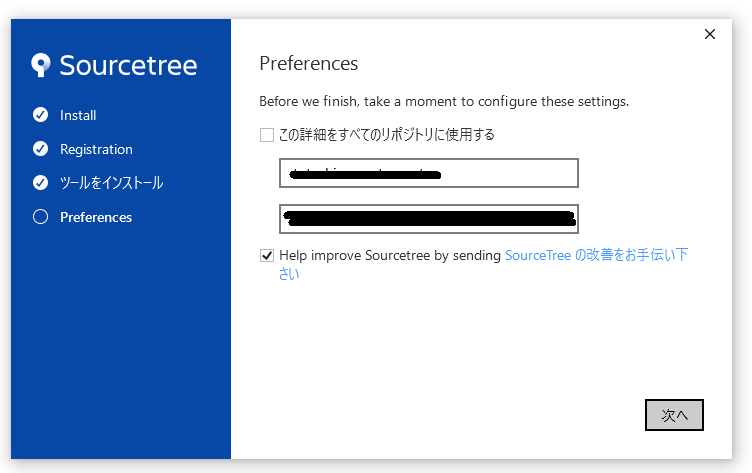Click the 'Before we finish' instruction text
Viewport: 752px width, 473px height.
(x=444, y=101)
